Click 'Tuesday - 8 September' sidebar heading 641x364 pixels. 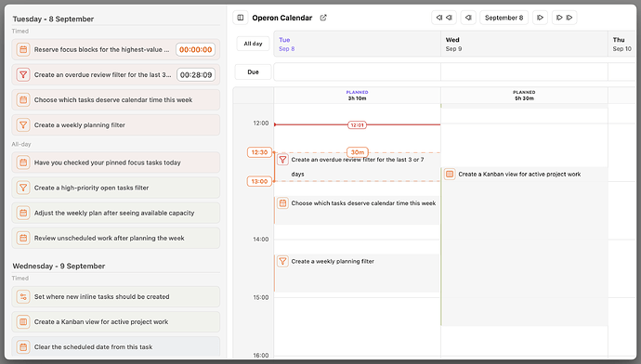(53, 19)
